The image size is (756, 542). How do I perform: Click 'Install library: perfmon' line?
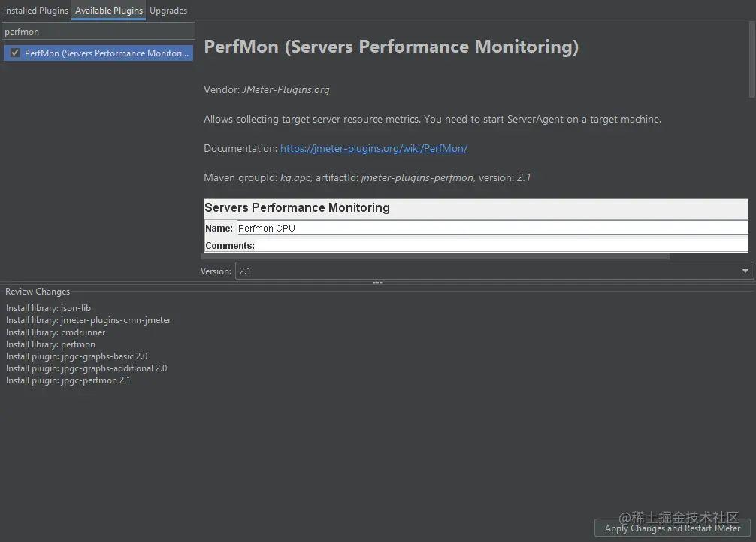point(50,344)
